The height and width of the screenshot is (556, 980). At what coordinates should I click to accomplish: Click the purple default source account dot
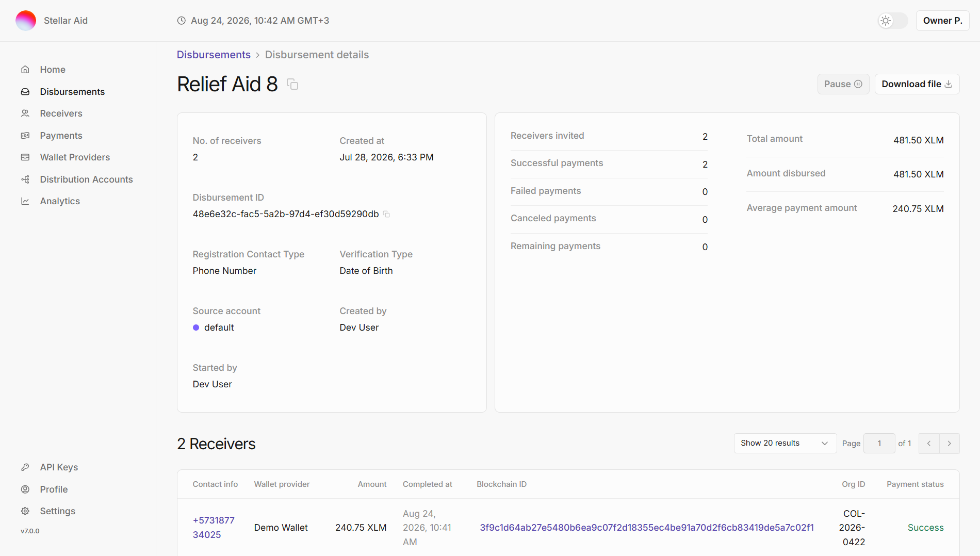pos(196,328)
